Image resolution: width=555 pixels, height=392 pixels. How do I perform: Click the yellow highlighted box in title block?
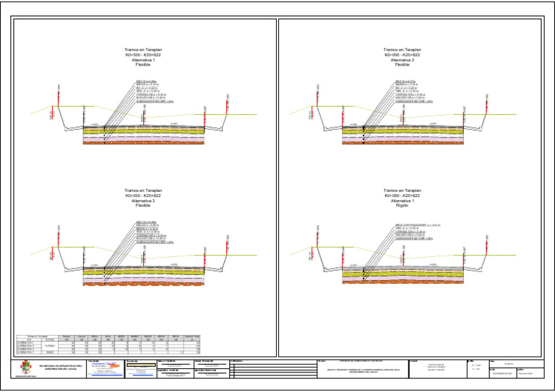point(141,365)
